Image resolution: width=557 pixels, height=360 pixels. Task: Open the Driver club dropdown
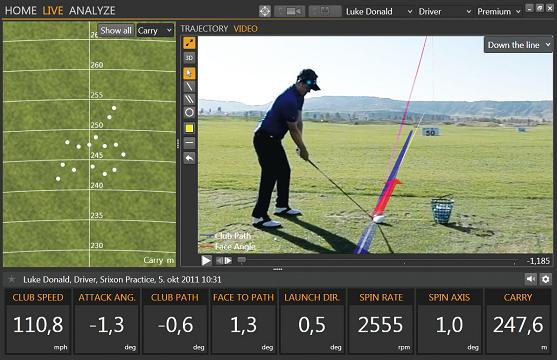click(x=444, y=12)
